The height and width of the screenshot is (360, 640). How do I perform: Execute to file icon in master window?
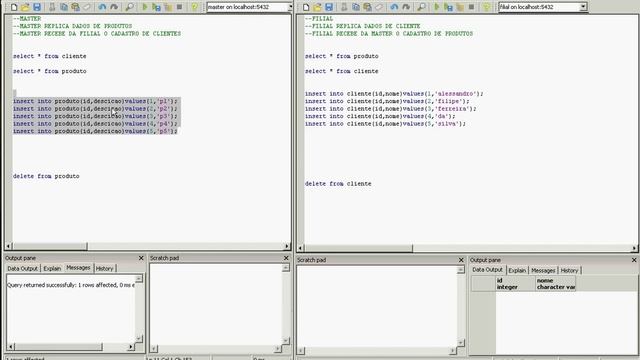(x=156, y=7)
